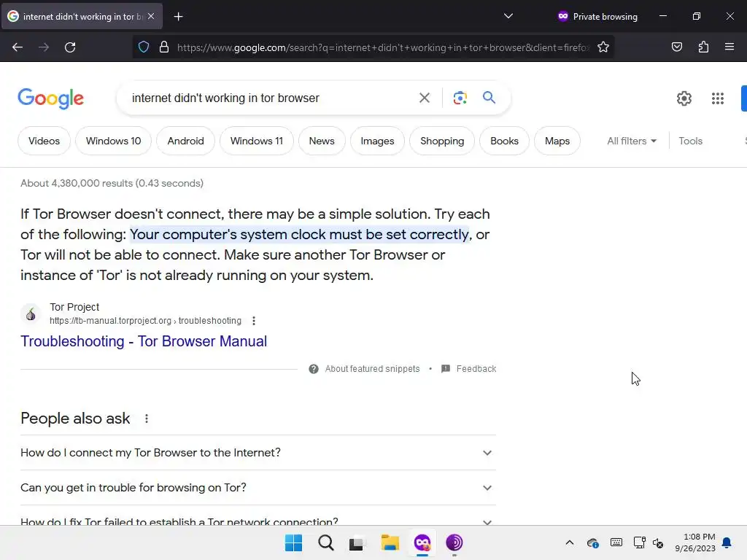The height and width of the screenshot is (560, 747).
Task: Open the All filters dropdown
Action: (632, 141)
